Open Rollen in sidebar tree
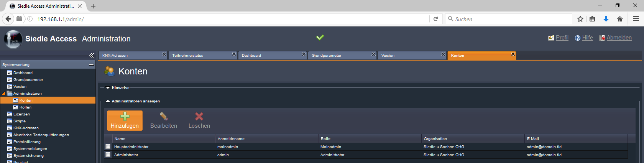Screen dimensions: 644x163 (x=25, y=107)
